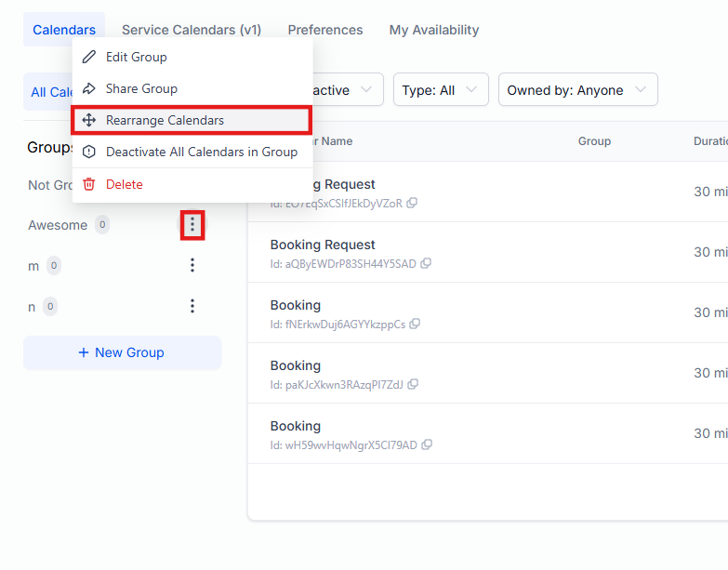The image size is (728, 570).
Task: Click the New Group button
Action: click(x=122, y=352)
